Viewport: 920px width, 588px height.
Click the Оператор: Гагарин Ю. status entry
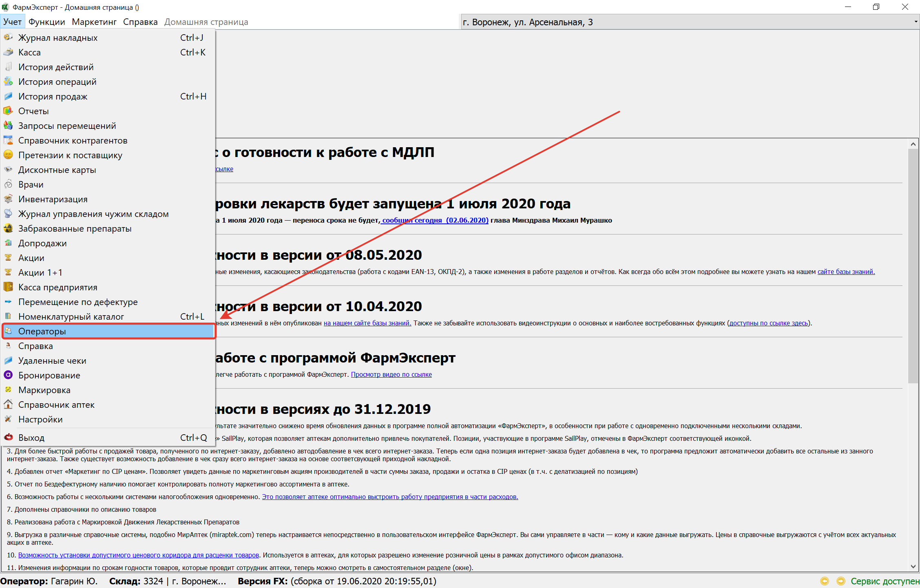coord(49,581)
